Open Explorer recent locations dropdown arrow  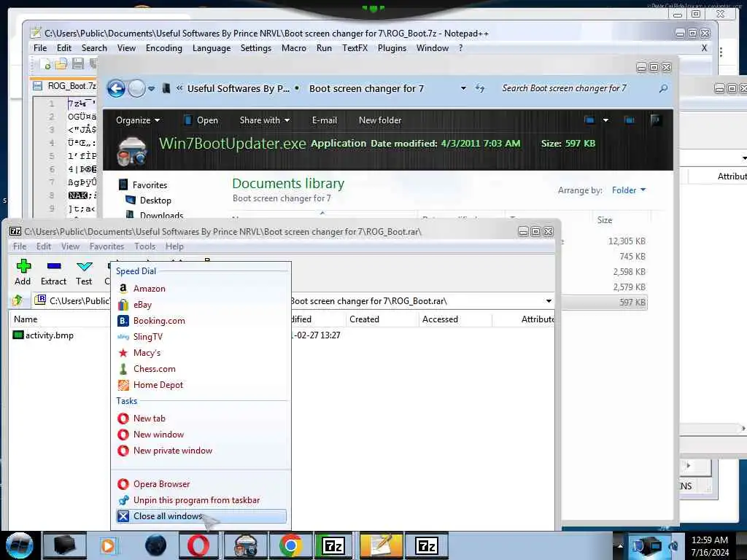(x=152, y=88)
